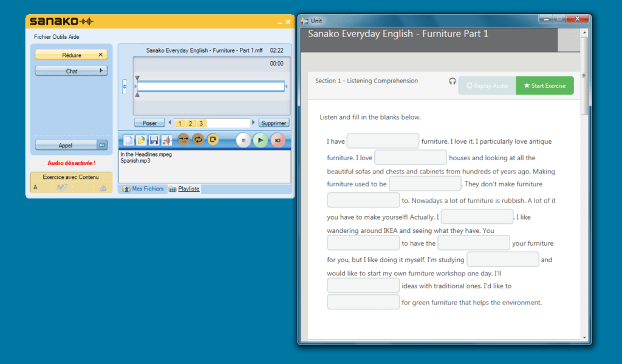Click the loop repeat round icon
The width and height of the screenshot is (622, 364).
coord(198,140)
